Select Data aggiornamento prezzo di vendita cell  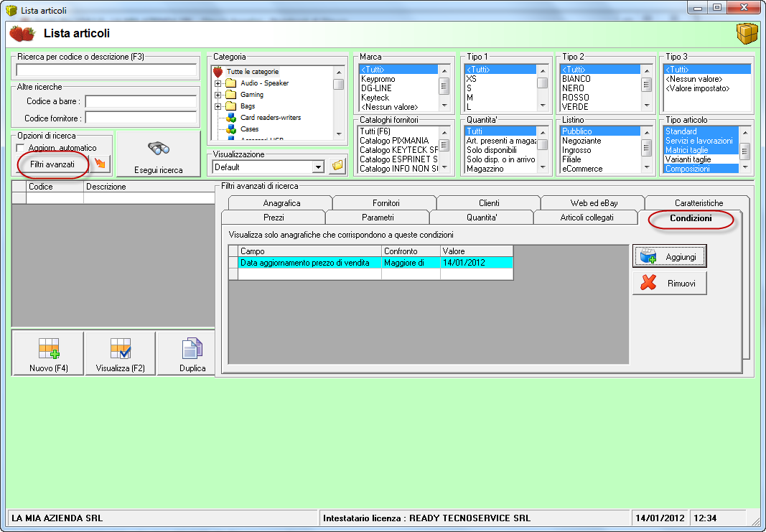click(309, 263)
